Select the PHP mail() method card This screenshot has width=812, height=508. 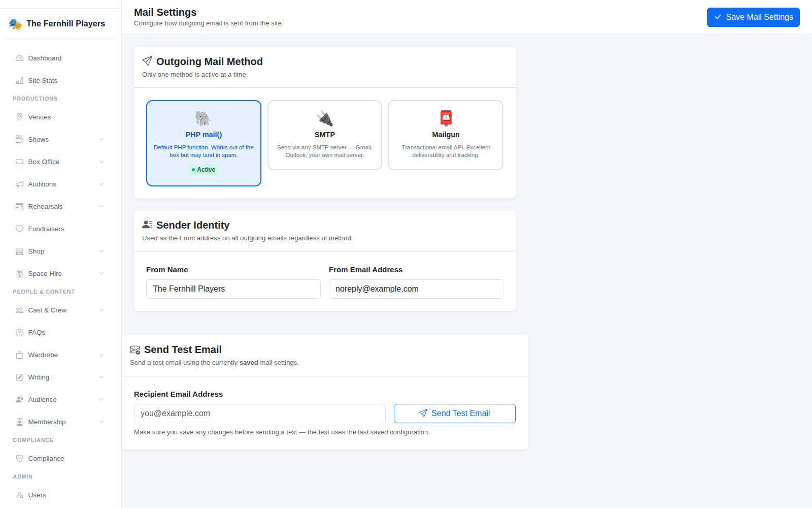(204, 143)
